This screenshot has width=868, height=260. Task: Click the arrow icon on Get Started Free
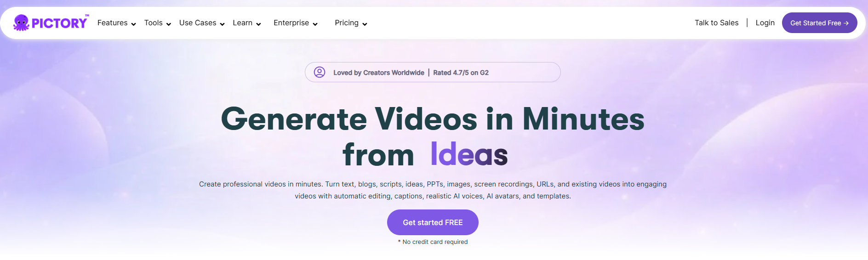click(x=846, y=23)
